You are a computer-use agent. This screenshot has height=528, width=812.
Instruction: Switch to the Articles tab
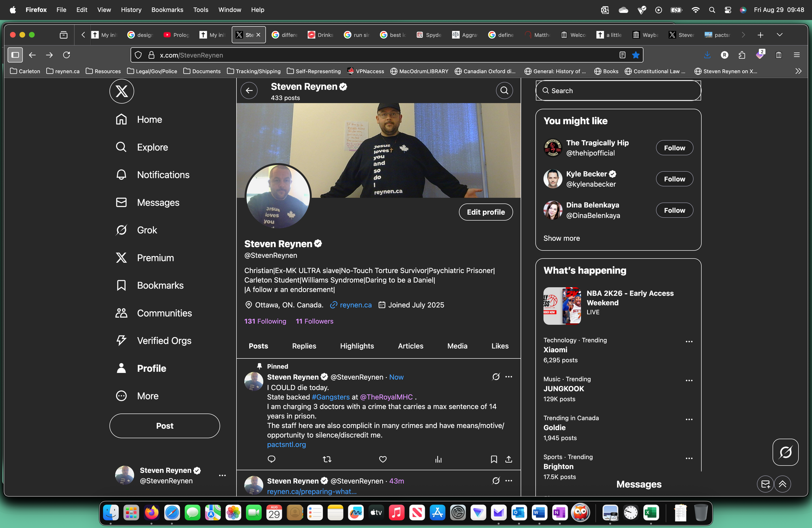coord(410,346)
